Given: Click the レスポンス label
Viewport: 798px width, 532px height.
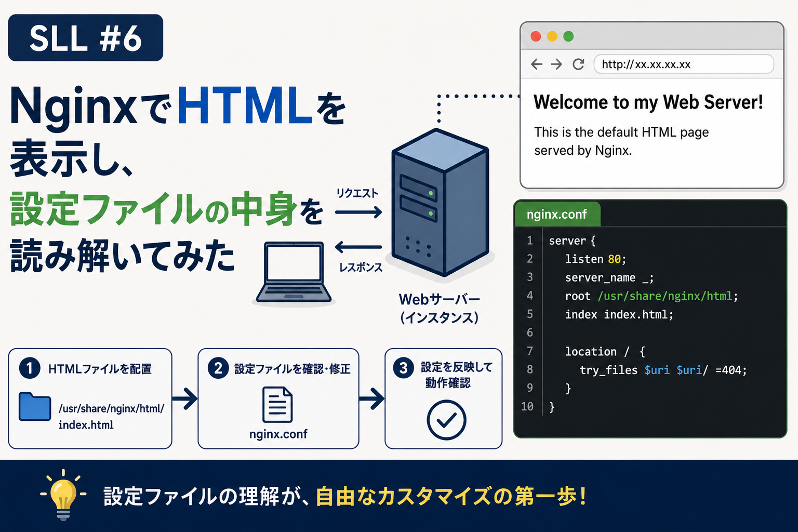Looking at the screenshot, I should 361,268.
